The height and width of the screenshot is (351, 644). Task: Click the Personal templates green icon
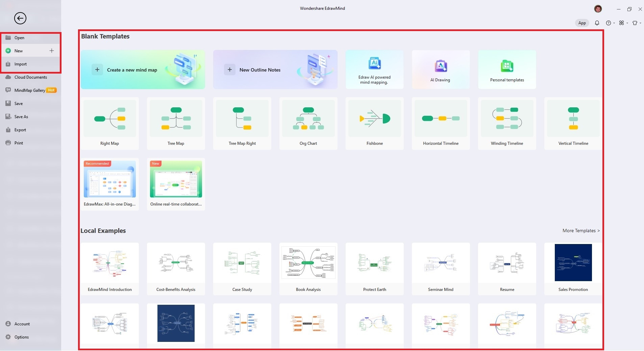click(507, 66)
